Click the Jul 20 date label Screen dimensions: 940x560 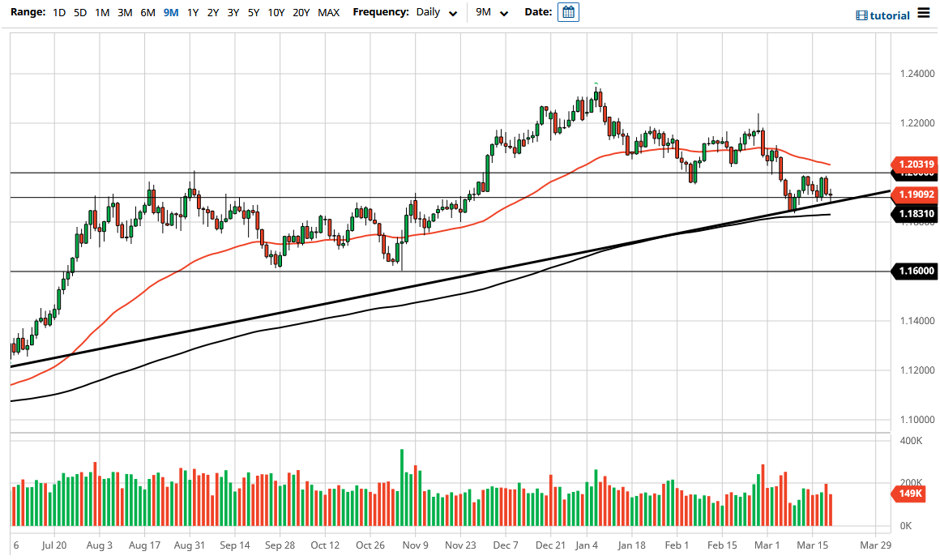(x=54, y=545)
